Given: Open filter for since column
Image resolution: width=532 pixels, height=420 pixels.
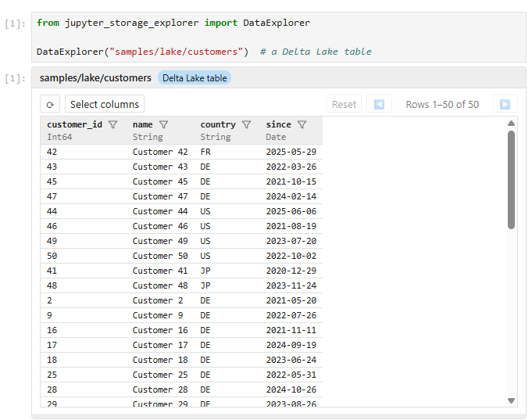Looking at the screenshot, I should [x=302, y=124].
